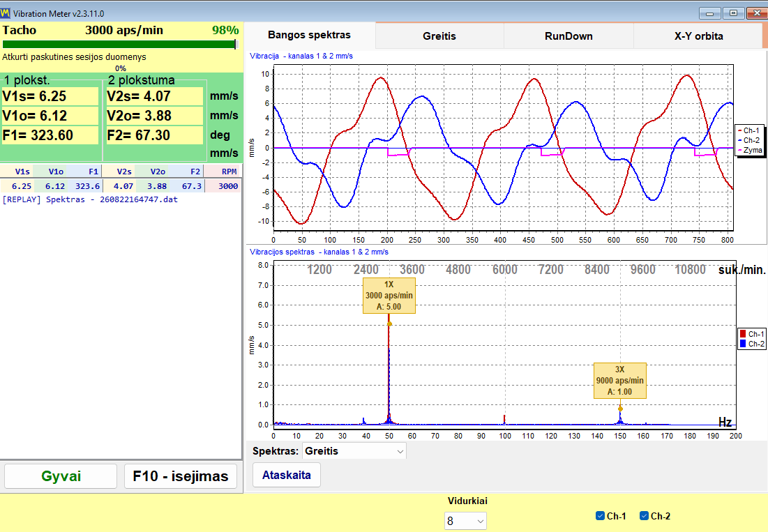768x532 pixels.
Task: Click the 3X 9000 aps/min peak label
Action: click(619, 380)
